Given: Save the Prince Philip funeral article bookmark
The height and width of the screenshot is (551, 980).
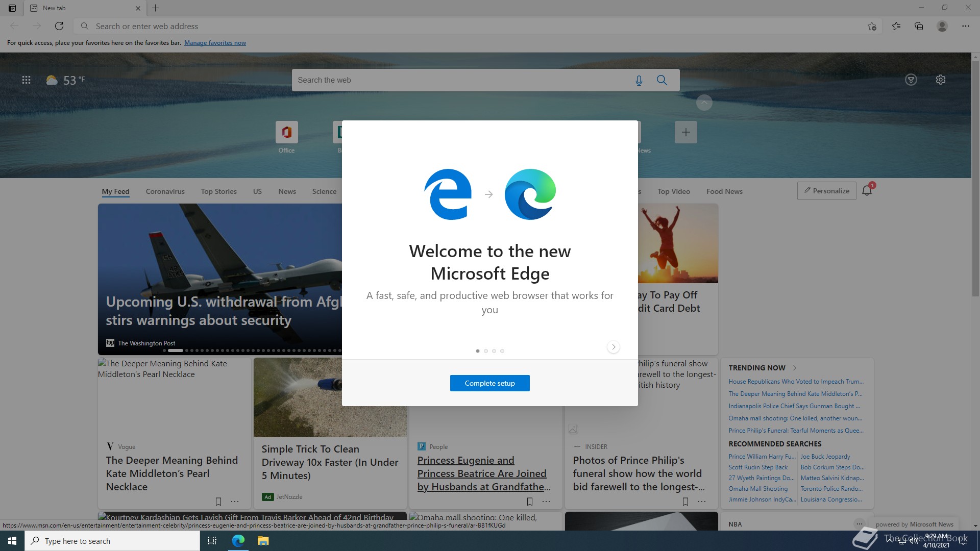Looking at the screenshot, I should (685, 502).
